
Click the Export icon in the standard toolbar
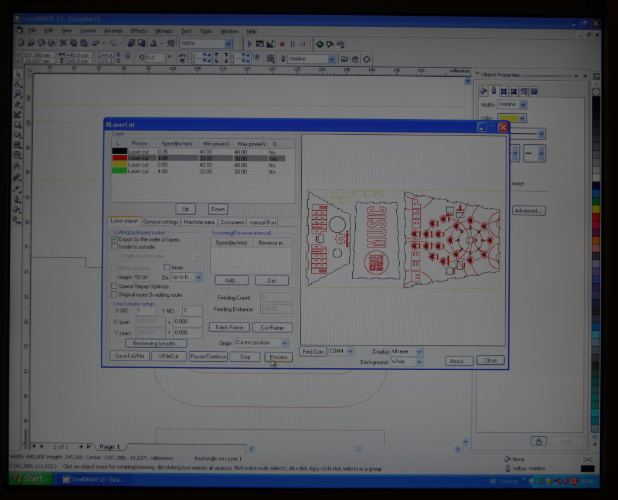point(141,43)
